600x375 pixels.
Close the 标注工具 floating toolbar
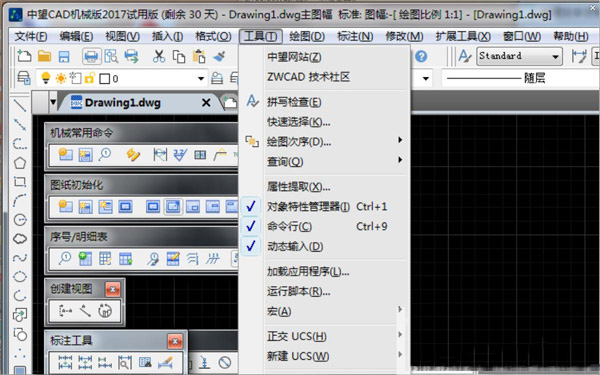coord(175,341)
